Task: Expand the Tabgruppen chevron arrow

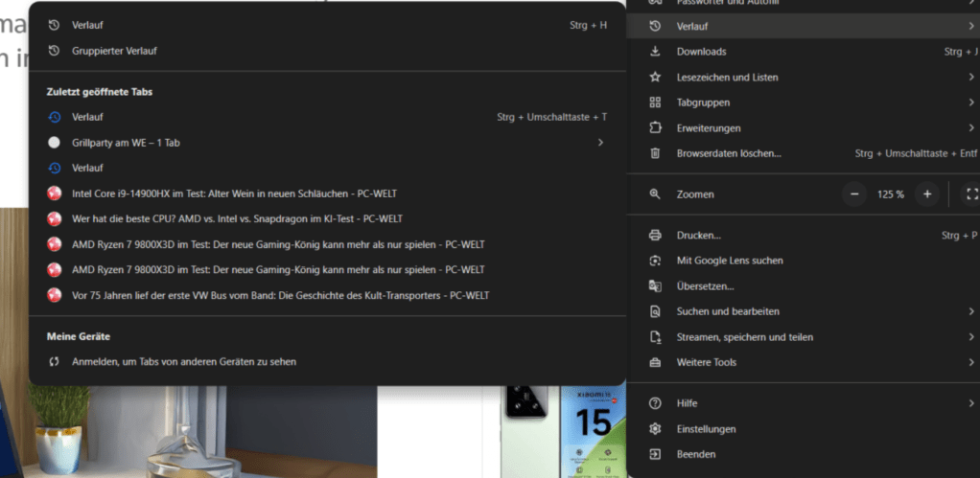Action: [x=971, y=102]
